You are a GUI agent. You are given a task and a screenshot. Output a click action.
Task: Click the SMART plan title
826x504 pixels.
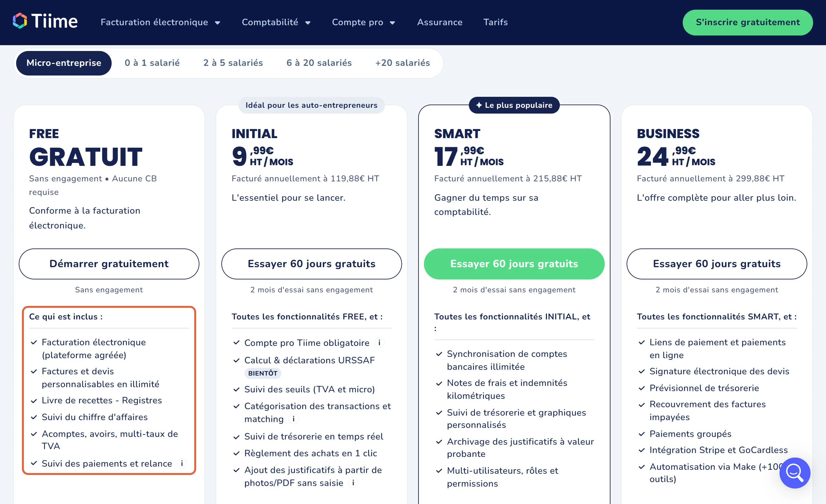pyautogui.click(x=457, y=134)
